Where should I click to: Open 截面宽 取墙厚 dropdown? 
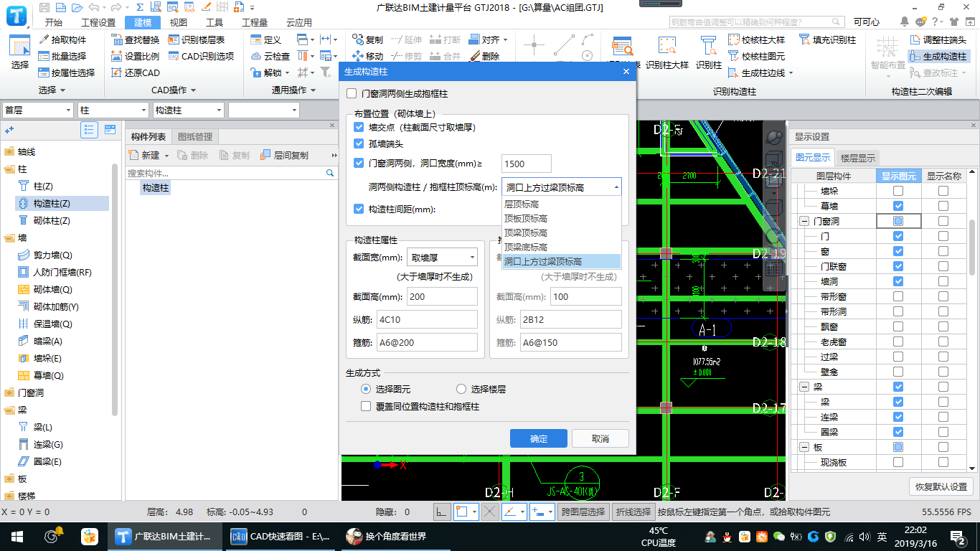pyautogui.click(x=442, y=257)
